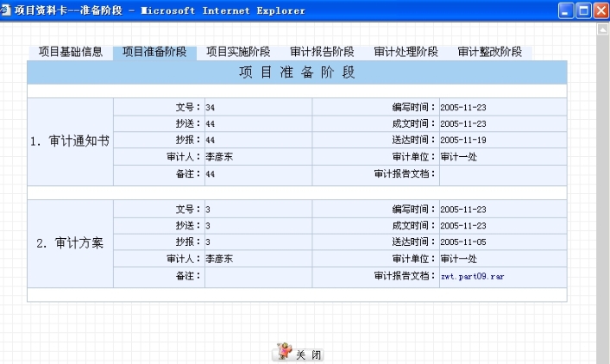Select the 送达时间 value 2005-11-19
610x364 pixels.
(x=463, y=141)
